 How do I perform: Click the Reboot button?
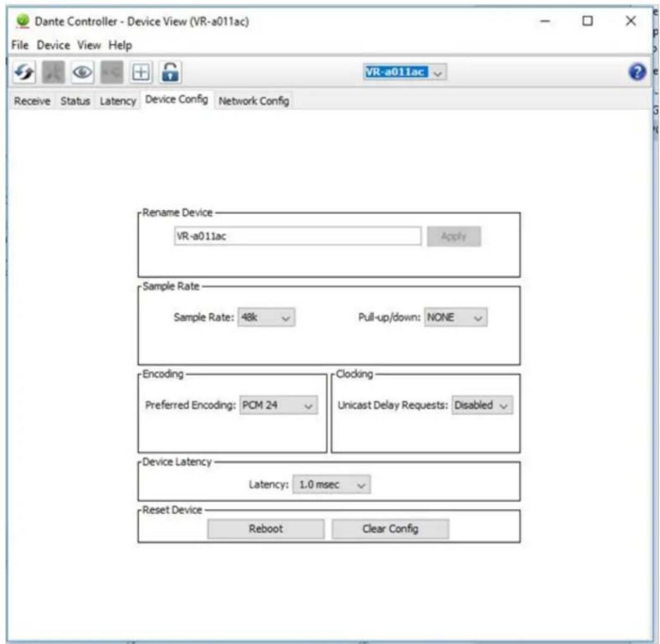click(x=266, y=529)
